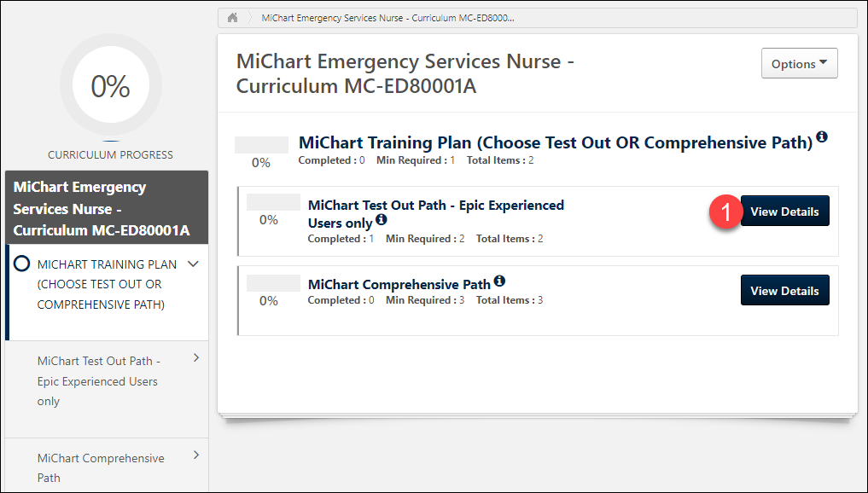This screenshot has width=868, height=493.
Task: Click the Training Plan 0% progress bar
Action: (x=261, y=145)
